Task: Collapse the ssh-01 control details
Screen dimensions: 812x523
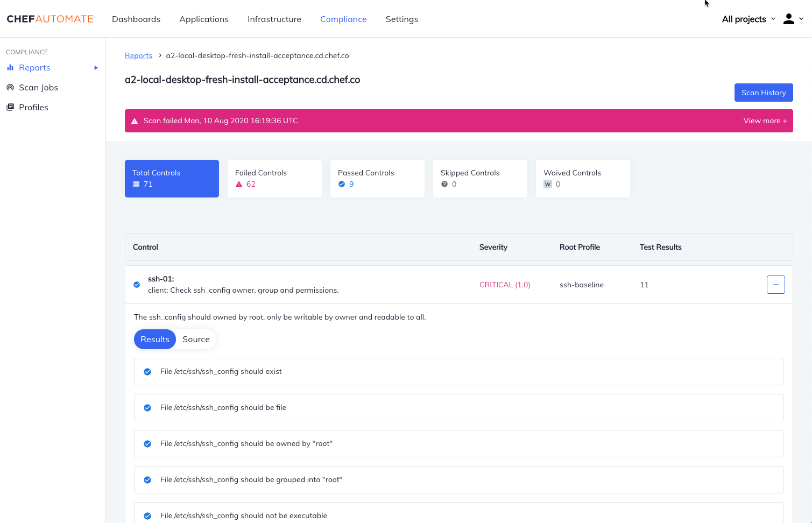Action: coord(775,284)
